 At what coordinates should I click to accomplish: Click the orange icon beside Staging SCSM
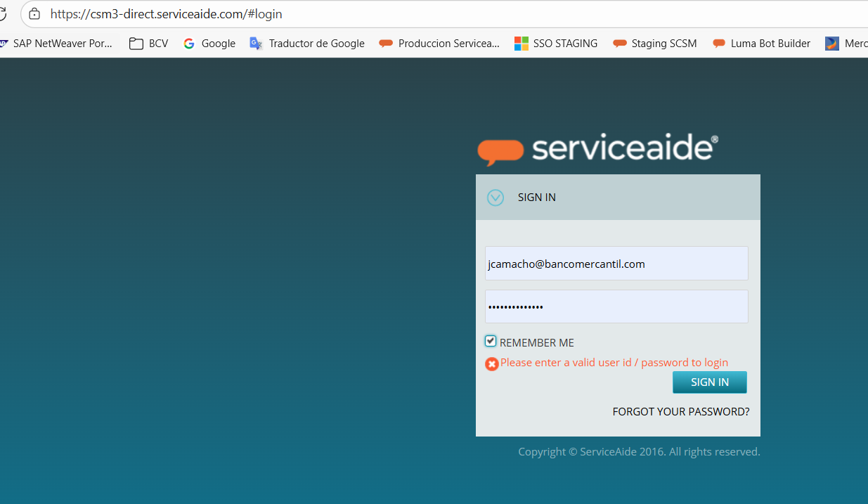(619, 44)
